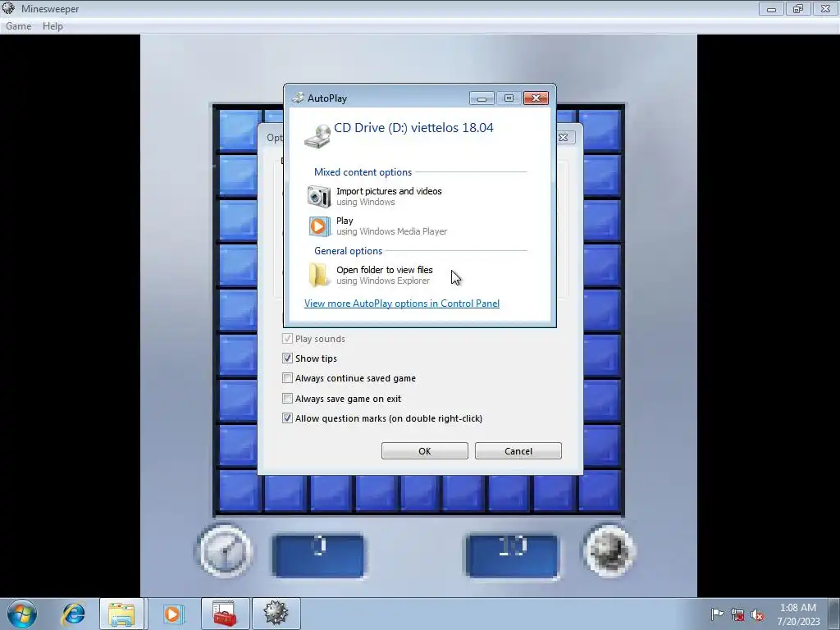Toggle the Play sounds checkbox
The width and height of the screenshot is (840, 630).
point(287,339)
